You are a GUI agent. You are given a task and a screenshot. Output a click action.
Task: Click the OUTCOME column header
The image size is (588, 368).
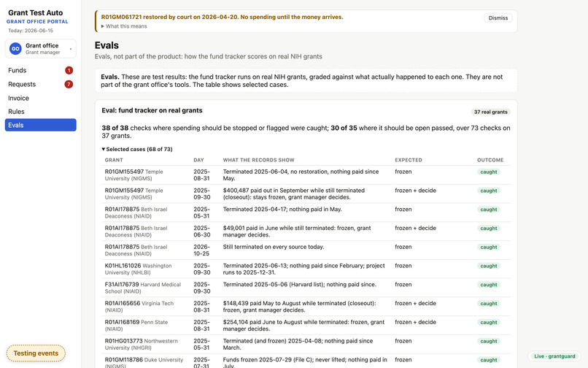[x=490, y=160]
